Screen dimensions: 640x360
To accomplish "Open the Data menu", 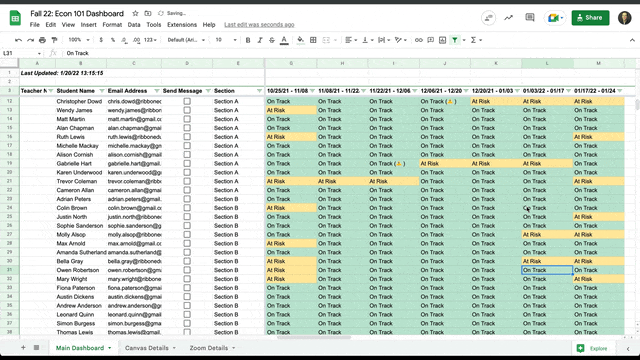I will (x=134, y=25).
